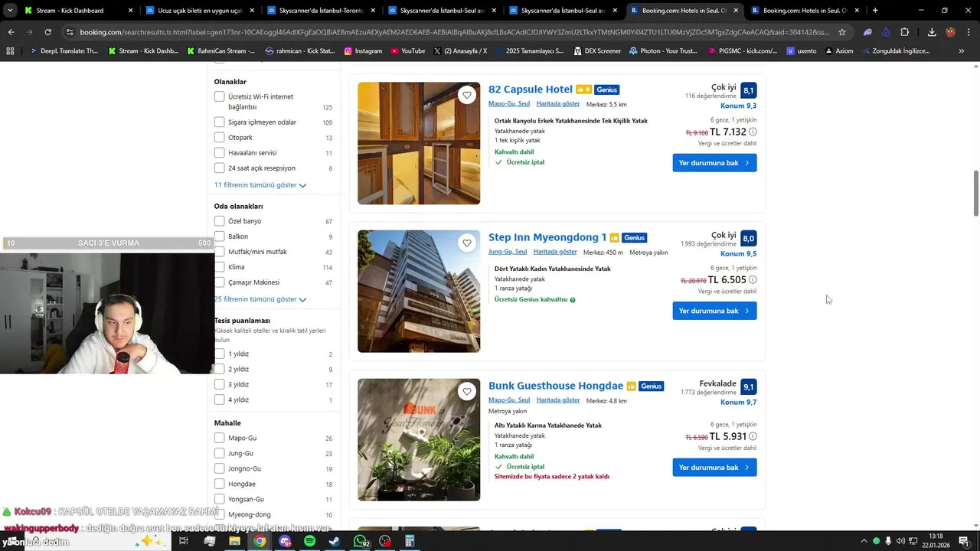
Task: Reload the Booking.com page
Action: click(x=47, y=32)
